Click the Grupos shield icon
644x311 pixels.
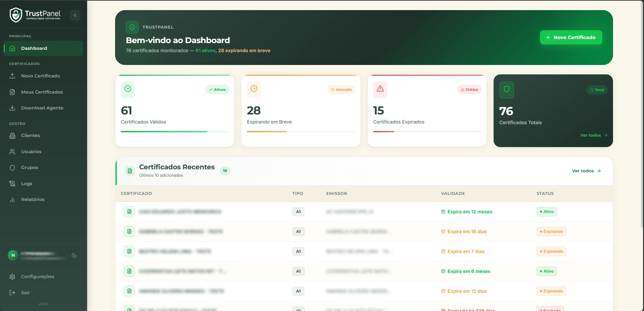coord(12,167)
